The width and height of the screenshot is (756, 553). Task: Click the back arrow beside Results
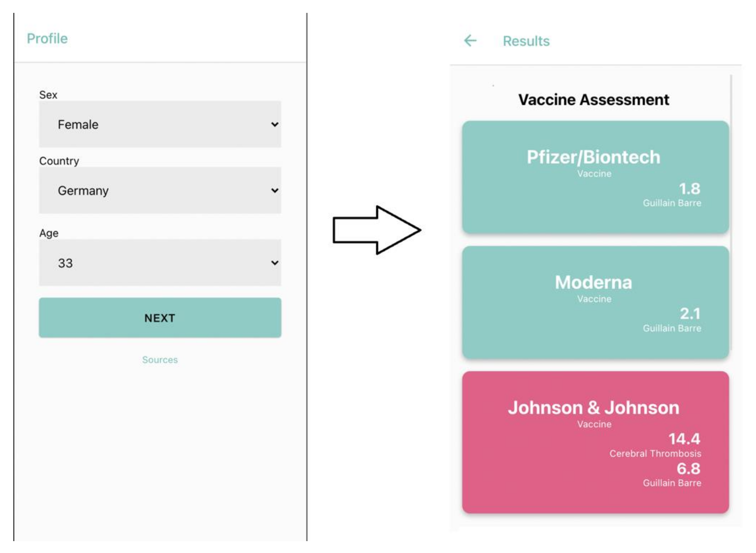[470, 41]
